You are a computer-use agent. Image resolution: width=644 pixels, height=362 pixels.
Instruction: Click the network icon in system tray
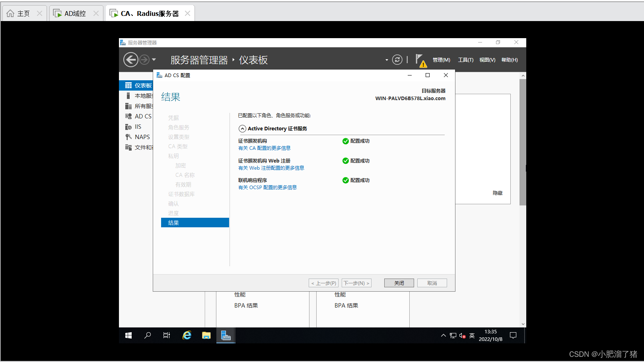click(x=453, y=335)
